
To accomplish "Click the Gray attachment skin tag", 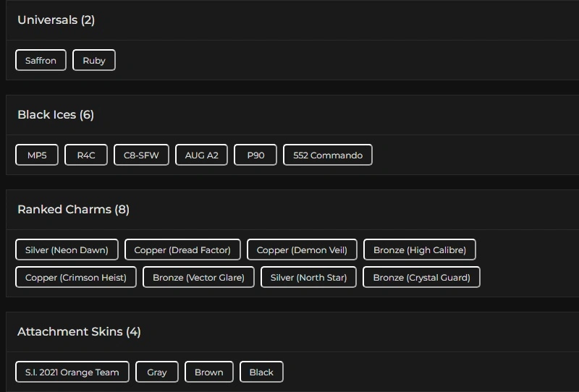I will [x=157, y=372].
